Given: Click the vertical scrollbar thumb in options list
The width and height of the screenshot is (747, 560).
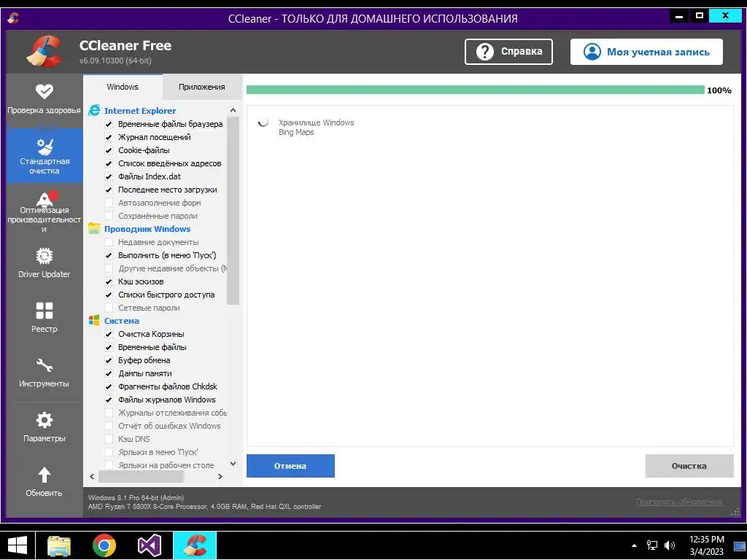Looking at the screenshot, I should [233, 211].
